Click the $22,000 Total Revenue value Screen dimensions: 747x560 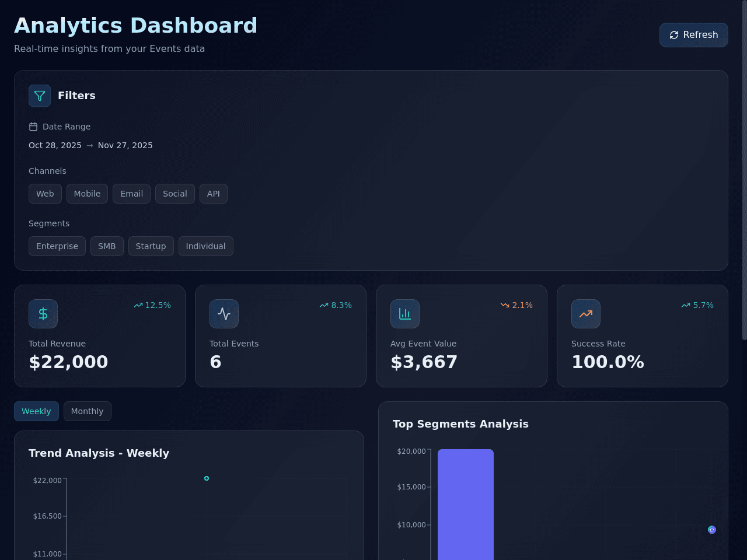[68, 362]
